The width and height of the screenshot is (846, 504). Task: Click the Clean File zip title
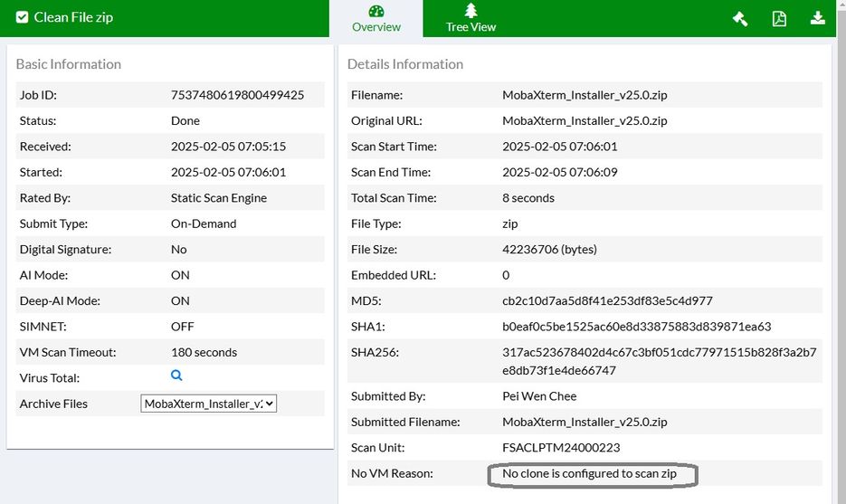(x=73, y=17)
